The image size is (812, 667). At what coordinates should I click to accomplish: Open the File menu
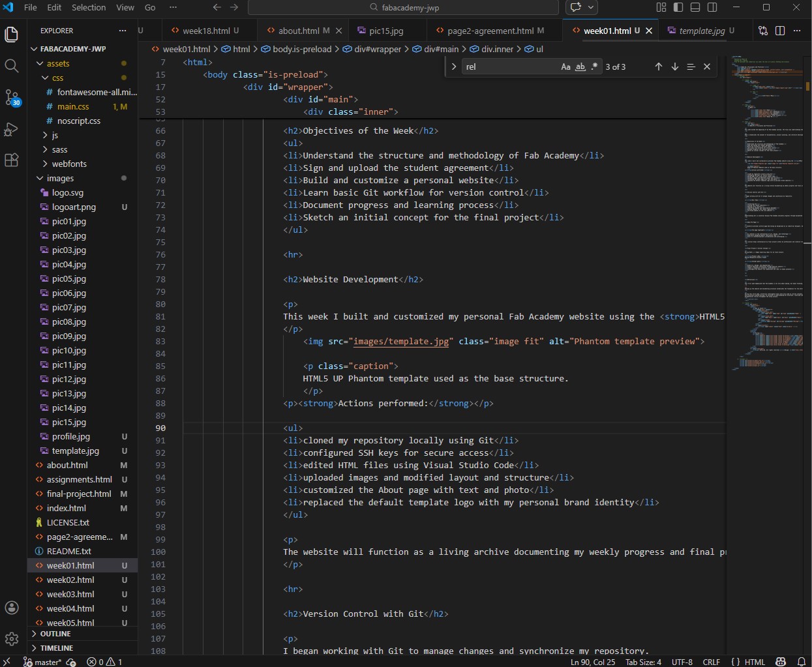(x=30, y=7)
